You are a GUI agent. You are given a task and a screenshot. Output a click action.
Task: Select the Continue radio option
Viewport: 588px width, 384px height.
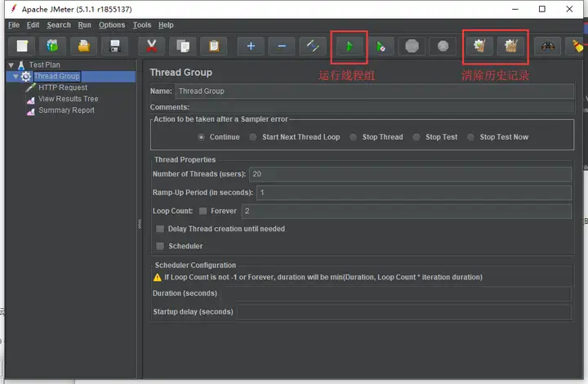(x=202, y=137)
